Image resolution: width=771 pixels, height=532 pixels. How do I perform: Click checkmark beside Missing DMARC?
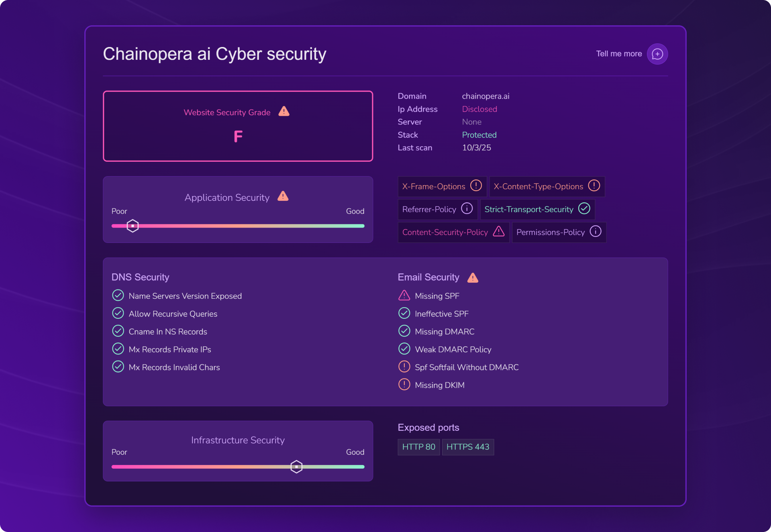click(404, 331)
